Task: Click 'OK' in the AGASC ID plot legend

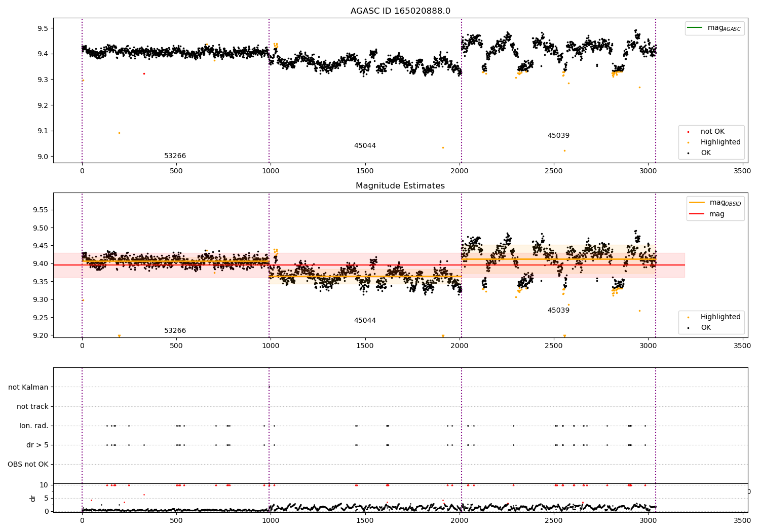Action: pyautogui.click(x=706, y=153)
